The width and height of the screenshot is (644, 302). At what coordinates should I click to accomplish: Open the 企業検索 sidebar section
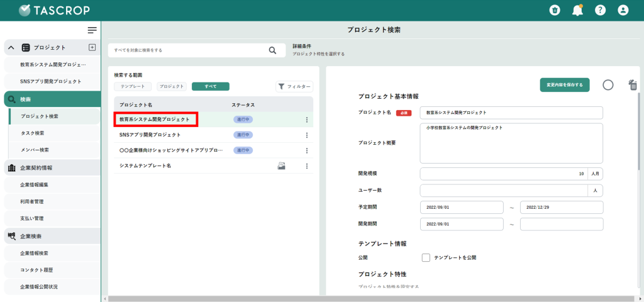click(52, 236)
